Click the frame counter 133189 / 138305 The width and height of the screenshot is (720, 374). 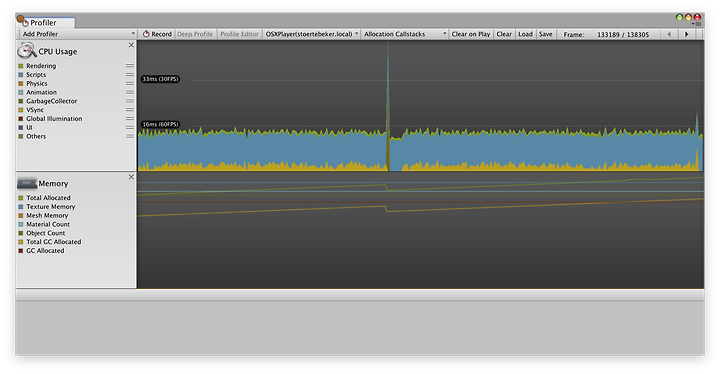coord(623,34)
